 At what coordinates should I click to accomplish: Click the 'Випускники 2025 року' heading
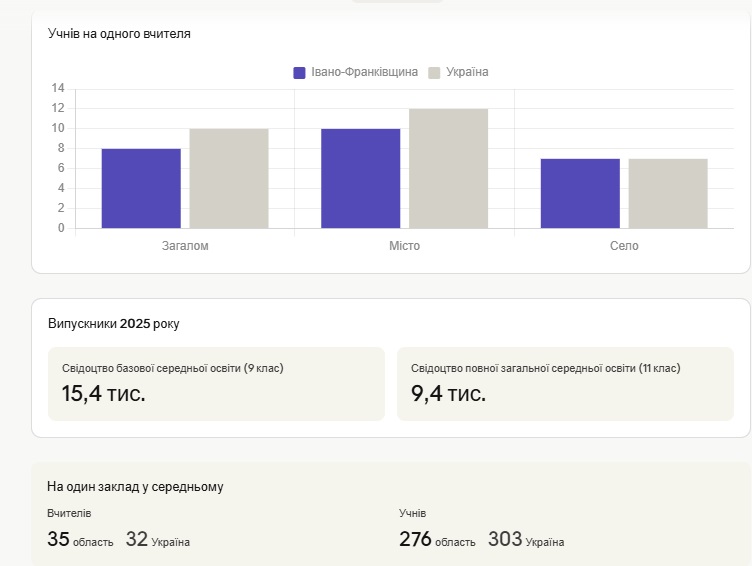click(114, 324)
